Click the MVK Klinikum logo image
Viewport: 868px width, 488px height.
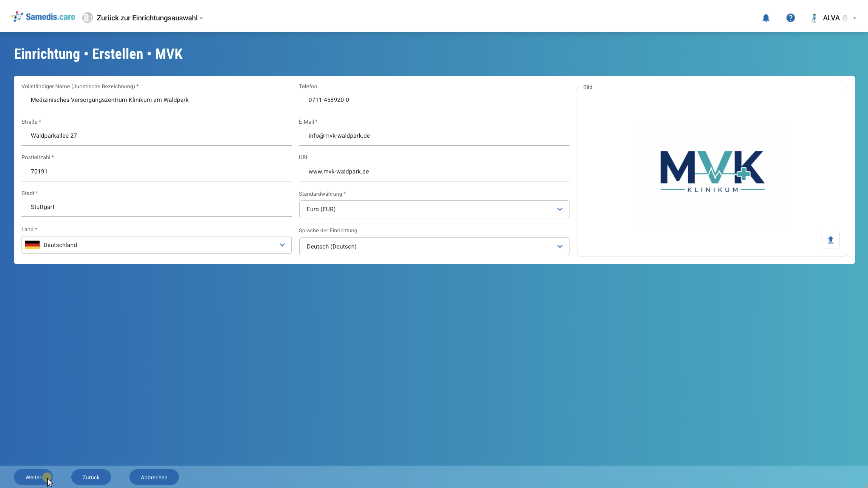[712, 172]
